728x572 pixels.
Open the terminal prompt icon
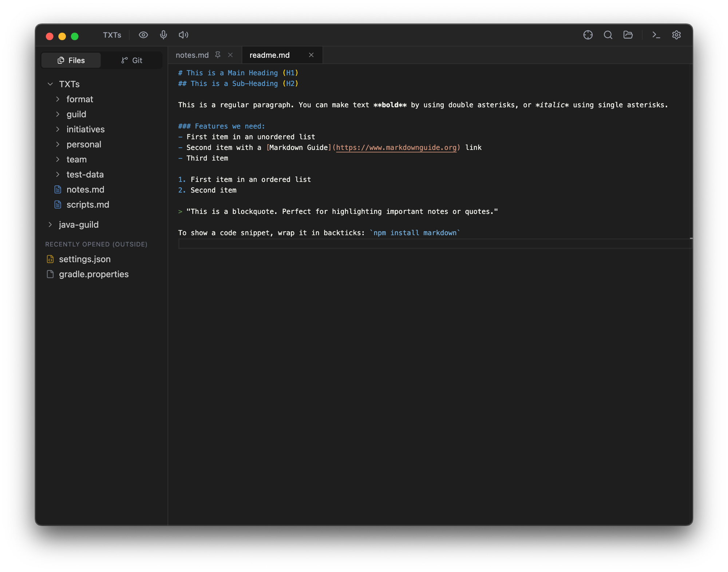click(656, 35)
